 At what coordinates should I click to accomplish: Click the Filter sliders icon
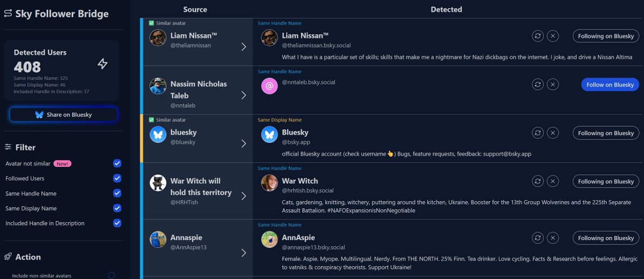[x=8, y=147]
